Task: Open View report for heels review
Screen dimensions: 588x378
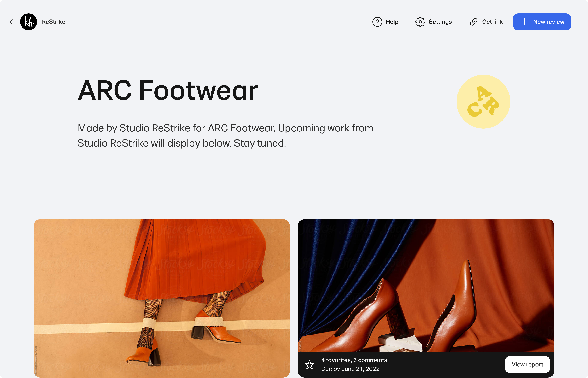Action: [x=527, y=364]
